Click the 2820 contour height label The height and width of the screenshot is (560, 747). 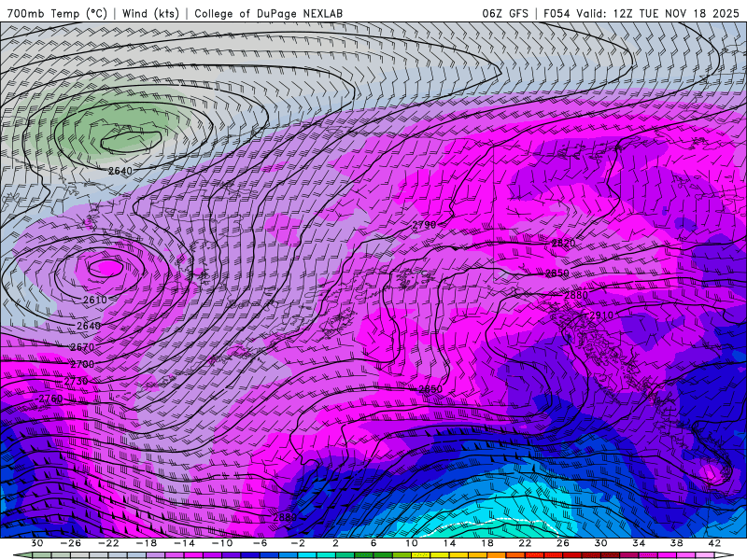click(564, 244)
